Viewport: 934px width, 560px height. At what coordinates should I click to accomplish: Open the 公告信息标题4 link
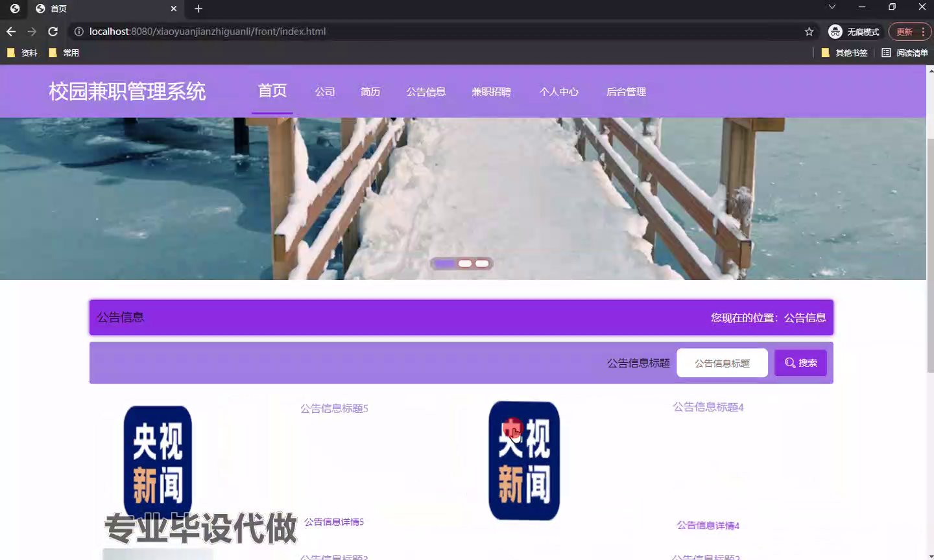click(708, 407)
